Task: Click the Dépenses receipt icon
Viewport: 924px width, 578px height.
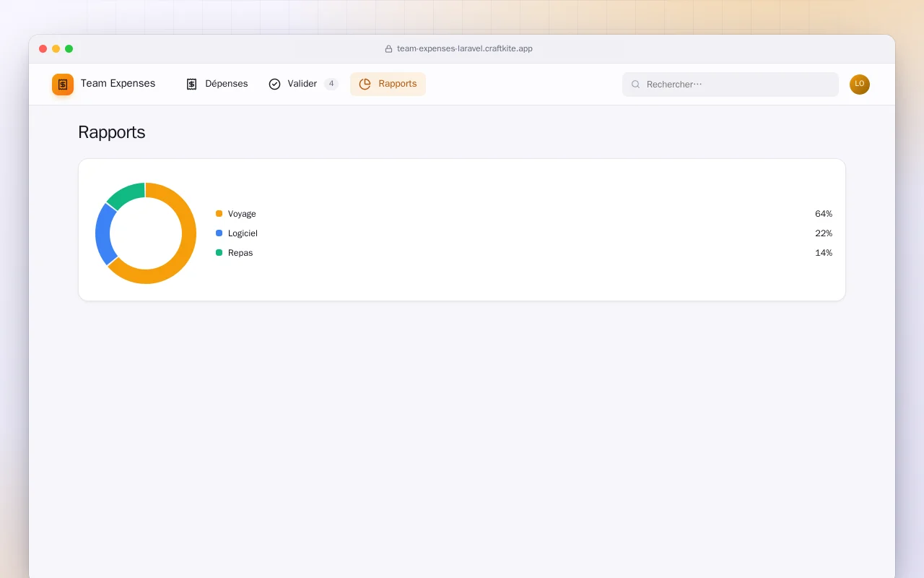Action: [191, 84]
